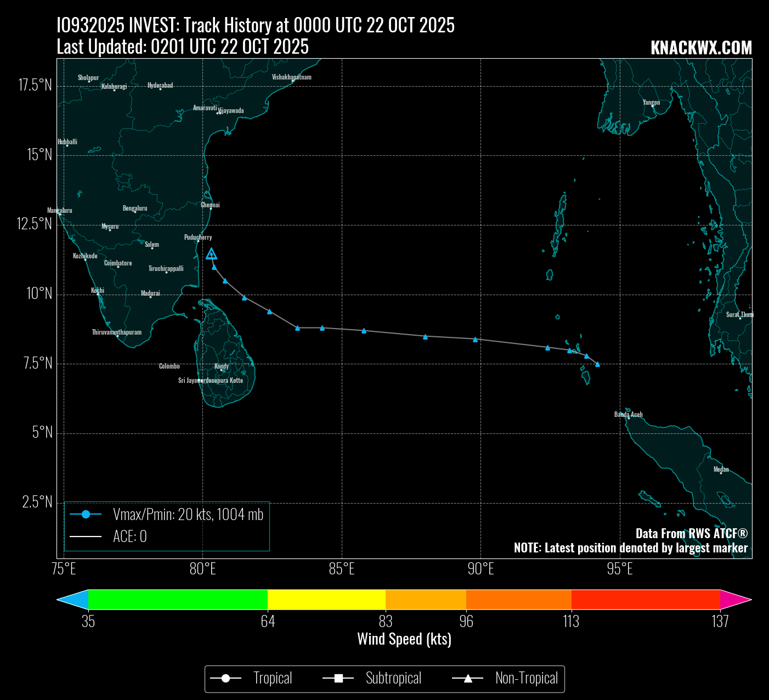The image size is (769, 700).
Task: Pick the red 113–137 kts color band
Action: [x=645, y=600]
